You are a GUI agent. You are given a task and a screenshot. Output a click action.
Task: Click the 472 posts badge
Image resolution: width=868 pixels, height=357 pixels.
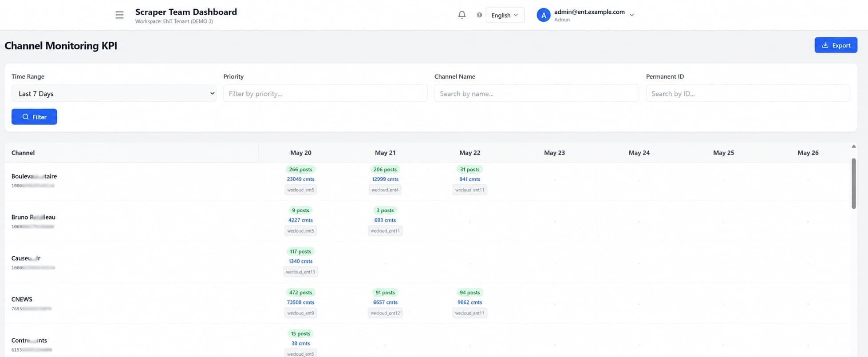pos(300,292)
